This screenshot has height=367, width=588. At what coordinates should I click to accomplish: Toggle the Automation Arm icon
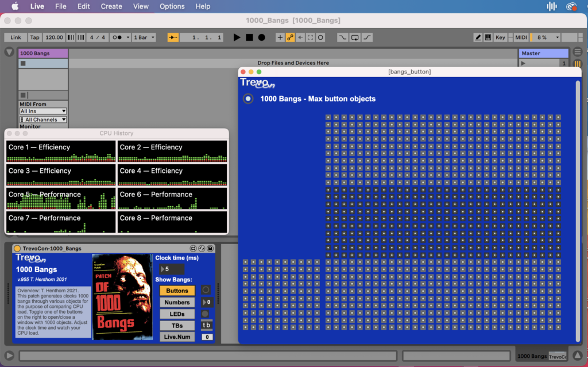(290, 37)
